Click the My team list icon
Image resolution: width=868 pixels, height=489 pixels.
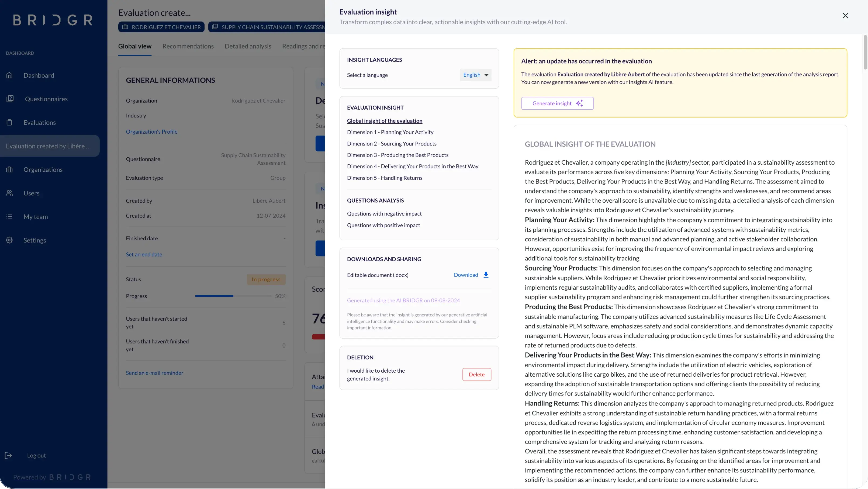[x=9, y=217]
